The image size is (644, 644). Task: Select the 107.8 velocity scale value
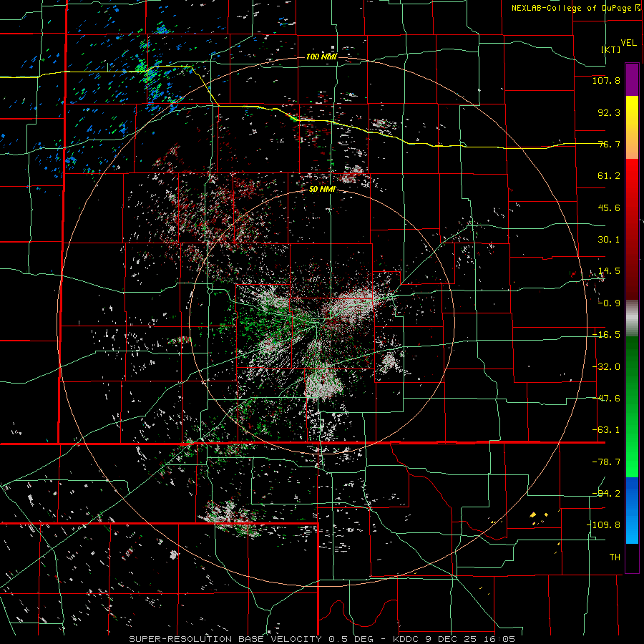pyautogui.click(x=606, y=80)
